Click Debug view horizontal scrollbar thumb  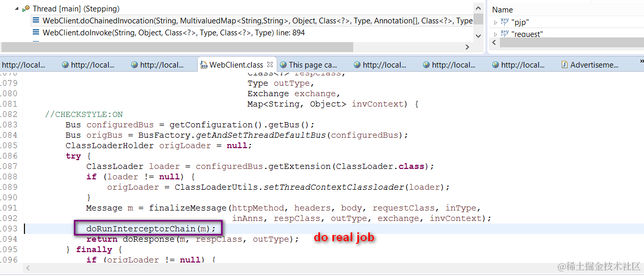pos(176,47)
